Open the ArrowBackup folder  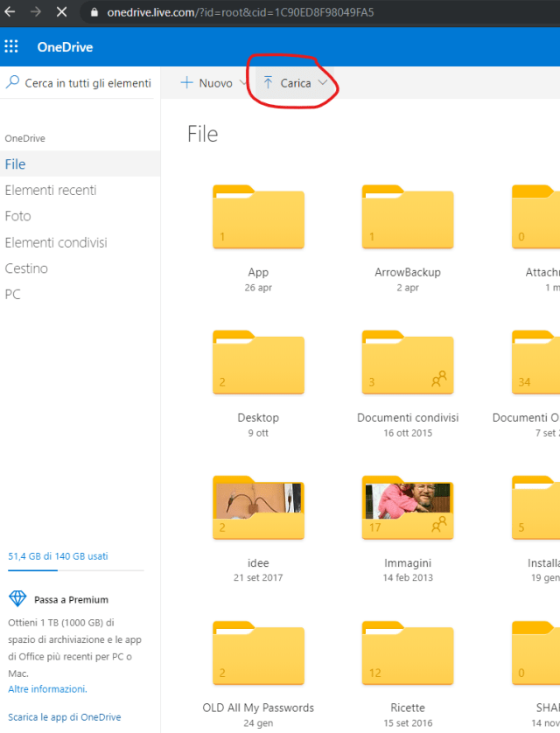407,219
